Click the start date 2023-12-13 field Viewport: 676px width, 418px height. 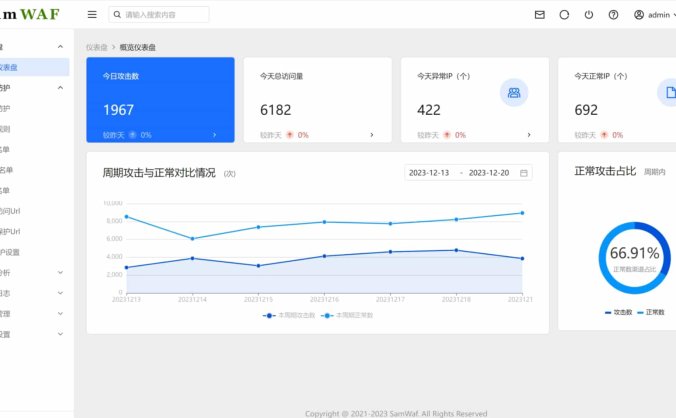point(429,173)
